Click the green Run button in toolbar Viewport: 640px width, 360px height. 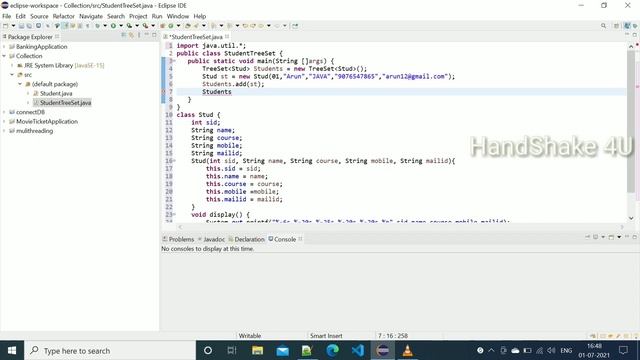click(x=113, y=26)
